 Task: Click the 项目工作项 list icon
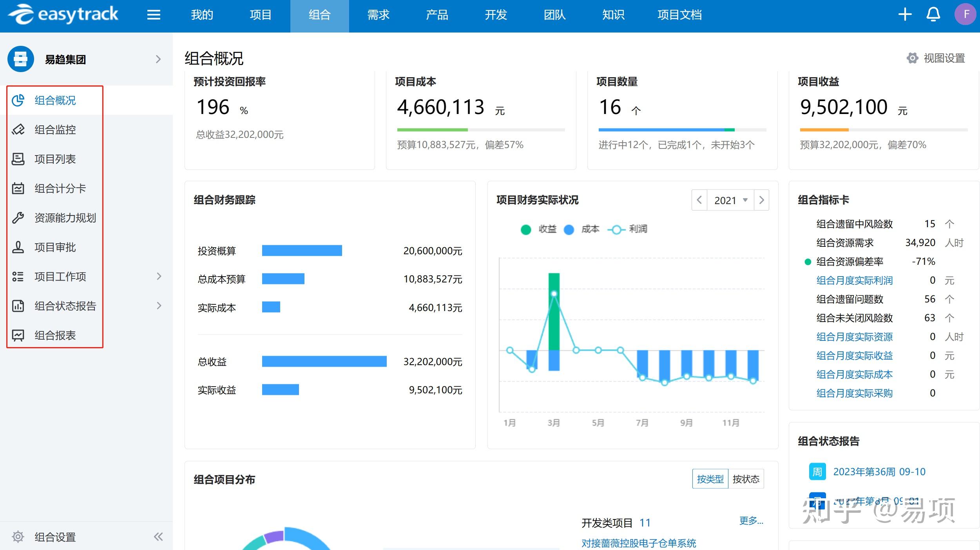18,277
